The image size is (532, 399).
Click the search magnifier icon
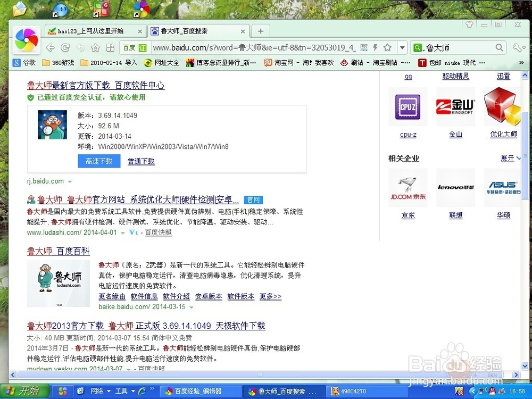(499, 47)
